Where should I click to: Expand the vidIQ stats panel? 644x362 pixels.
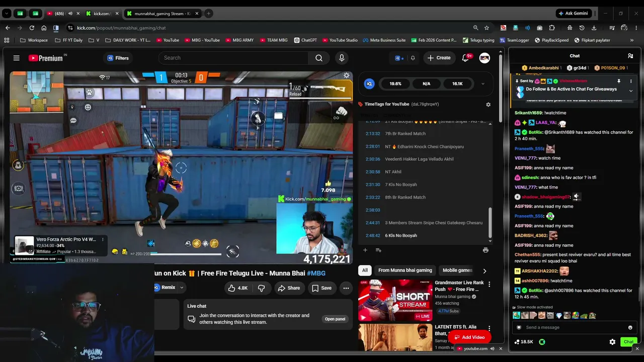[x=482, y=84]
